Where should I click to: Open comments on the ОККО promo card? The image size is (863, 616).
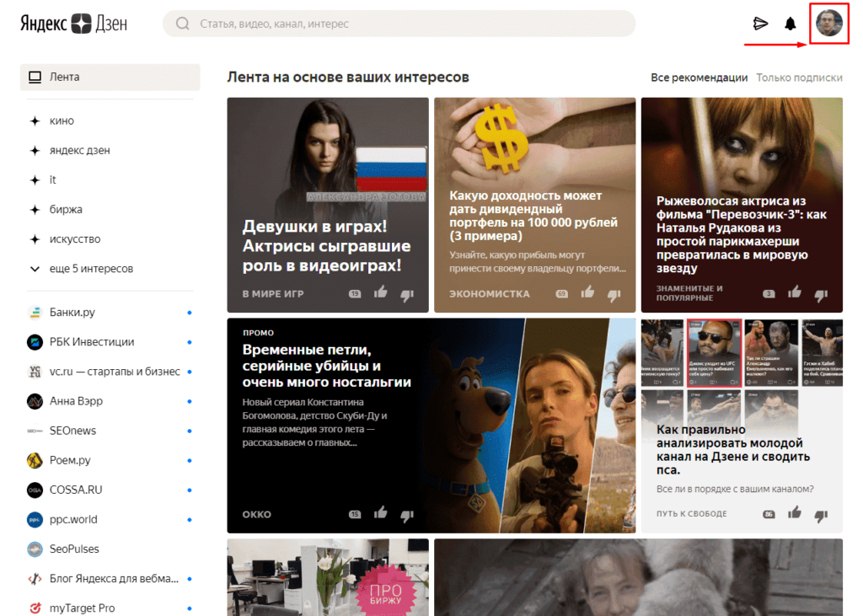coord(355,514)
